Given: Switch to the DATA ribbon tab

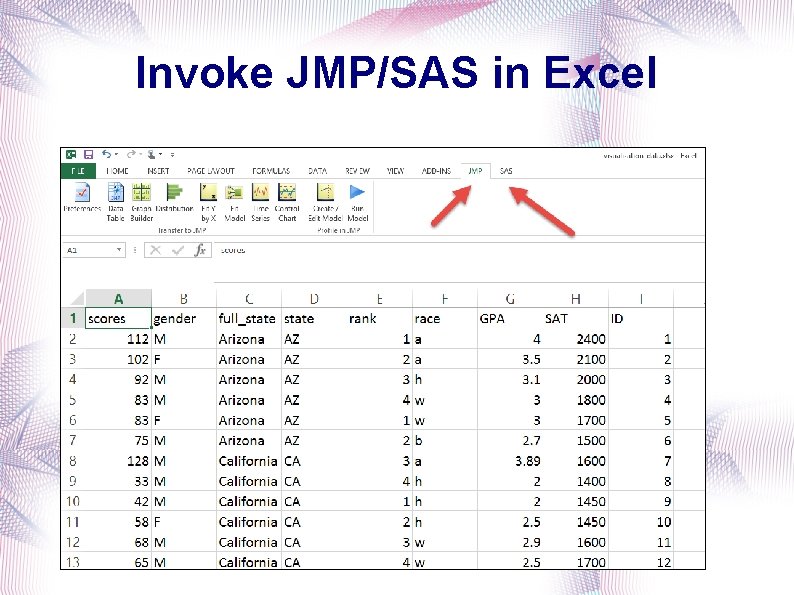Looking at the screenshot, I should tap(317, 171).
